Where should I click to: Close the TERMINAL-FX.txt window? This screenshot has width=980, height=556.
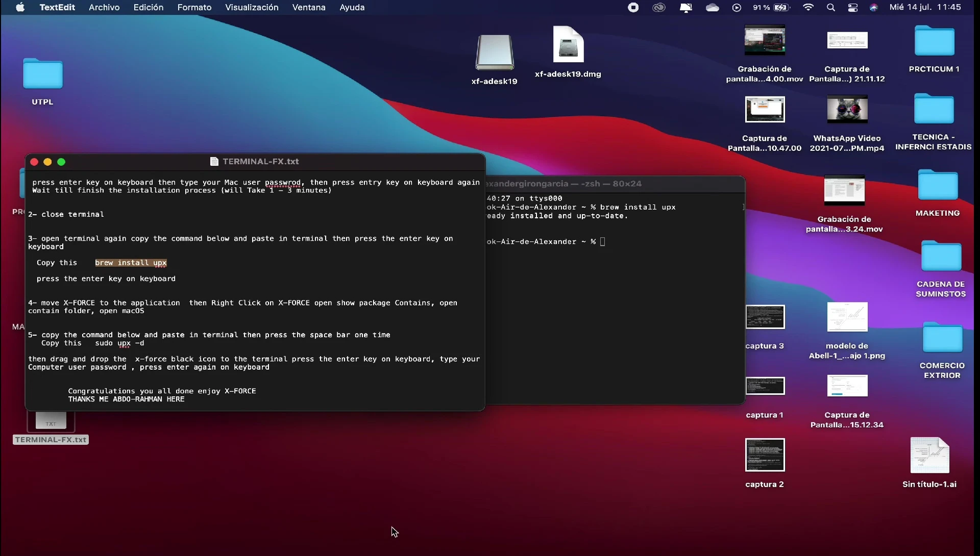34,162
